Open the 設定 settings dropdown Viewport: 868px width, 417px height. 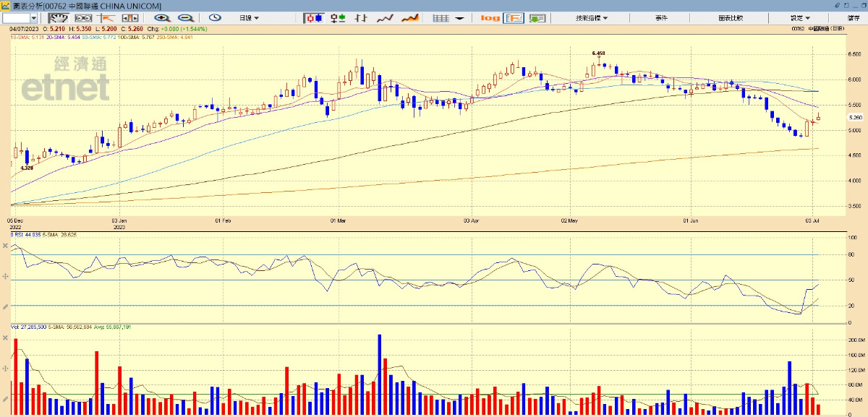800,17
